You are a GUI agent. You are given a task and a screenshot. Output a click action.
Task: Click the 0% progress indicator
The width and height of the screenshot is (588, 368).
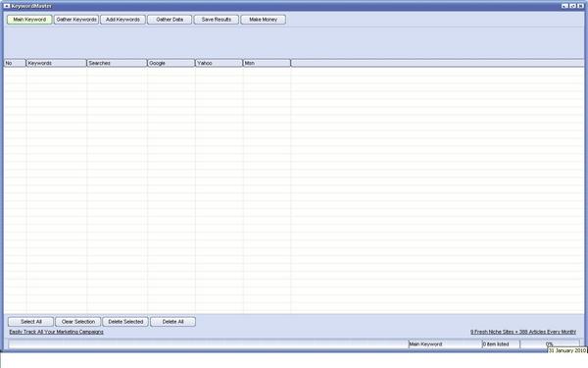point(550,344)
